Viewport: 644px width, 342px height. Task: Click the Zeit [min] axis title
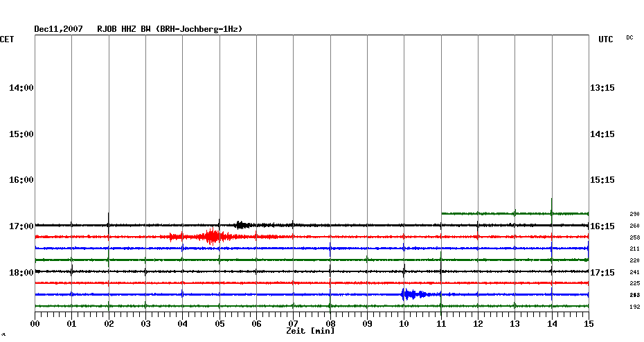pos(310,331)
